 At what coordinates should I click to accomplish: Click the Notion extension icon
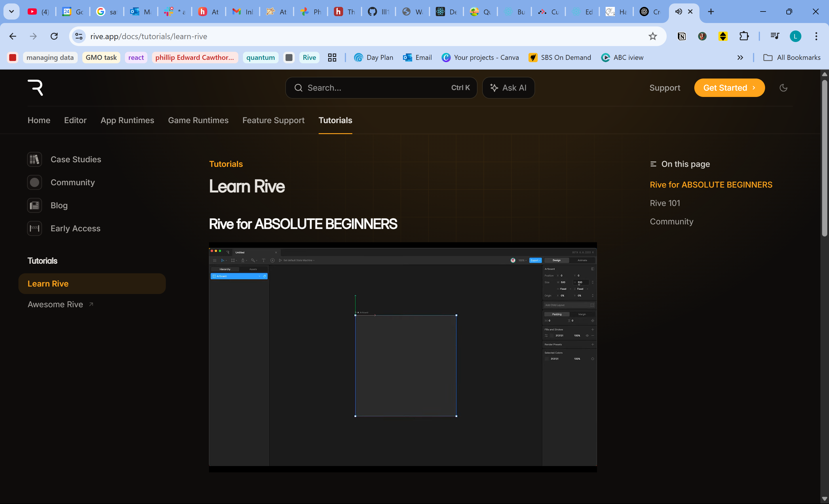682,36
